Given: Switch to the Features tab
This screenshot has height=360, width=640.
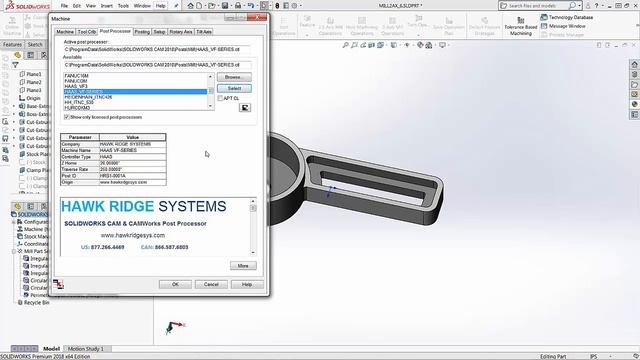Looking at the screenshot, I should pyautogui.click(x=12, y=44).
